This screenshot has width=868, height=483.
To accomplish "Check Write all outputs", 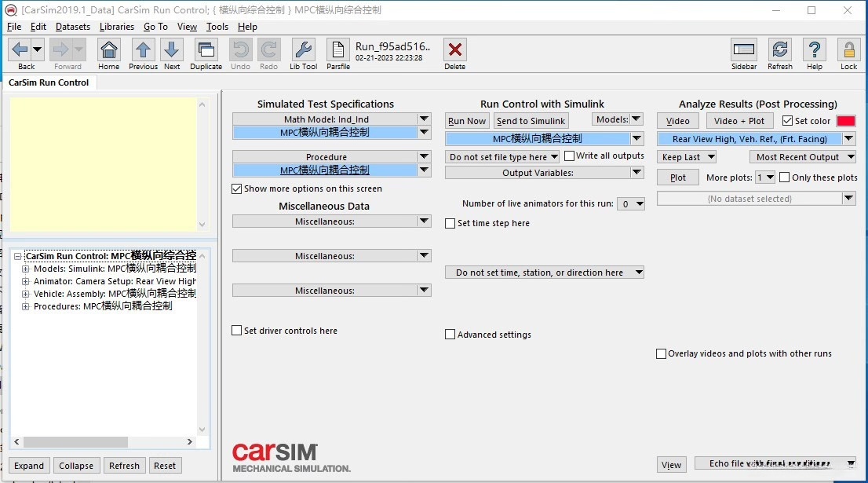I will click(x=569, y=156).
